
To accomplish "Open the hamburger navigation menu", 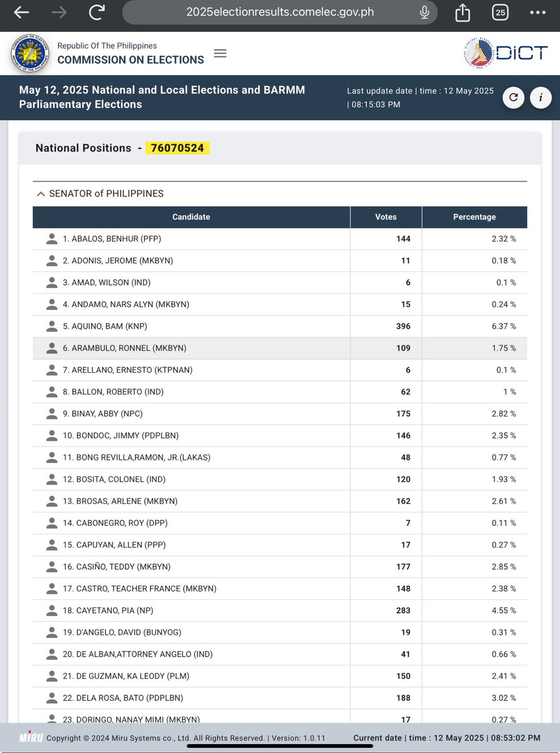I will click(220, 53).
